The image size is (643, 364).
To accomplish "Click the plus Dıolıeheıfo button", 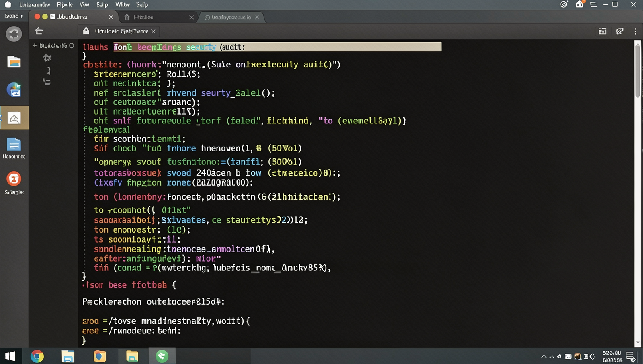I will click(x=35, y=46).
